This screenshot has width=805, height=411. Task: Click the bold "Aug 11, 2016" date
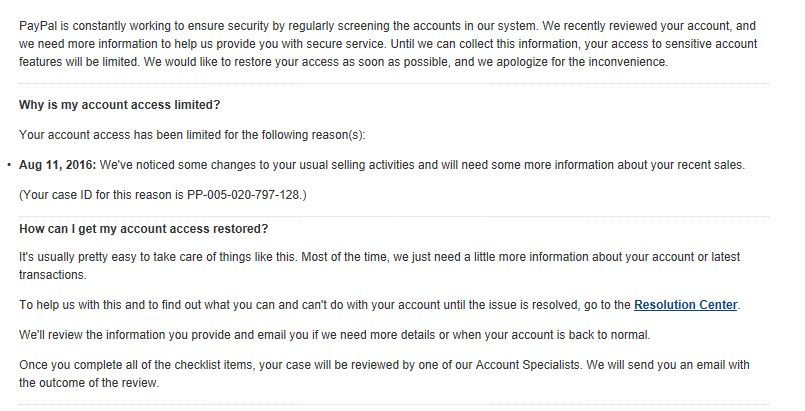click(x=58, y=165)
